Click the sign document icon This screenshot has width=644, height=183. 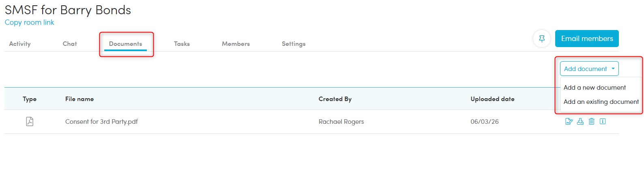coord(569,121)
